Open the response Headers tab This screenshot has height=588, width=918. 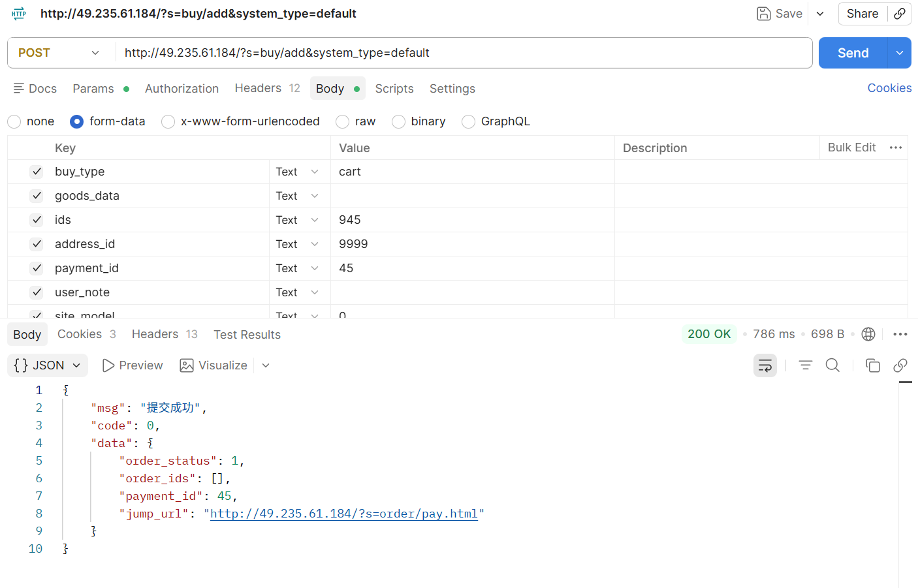165,334
